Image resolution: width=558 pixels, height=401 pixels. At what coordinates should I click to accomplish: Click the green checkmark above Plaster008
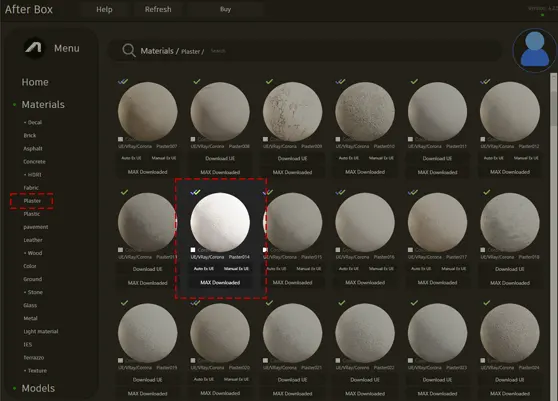197,81
